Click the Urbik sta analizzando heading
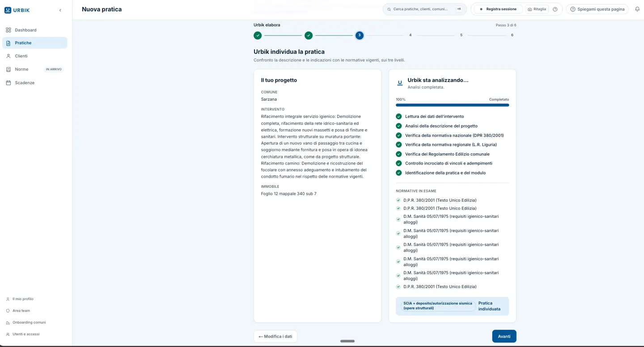This screenshot has width=644, height=347. (438, 80)
